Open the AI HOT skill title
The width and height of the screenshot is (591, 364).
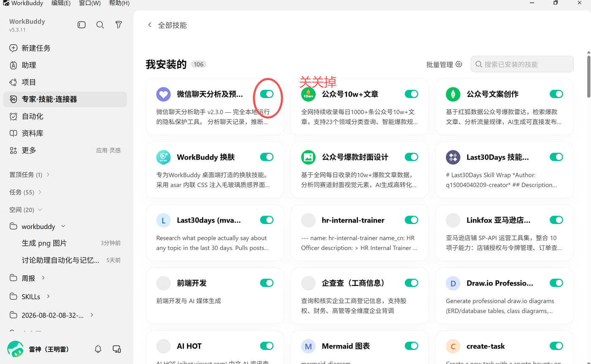click(189, 346)
